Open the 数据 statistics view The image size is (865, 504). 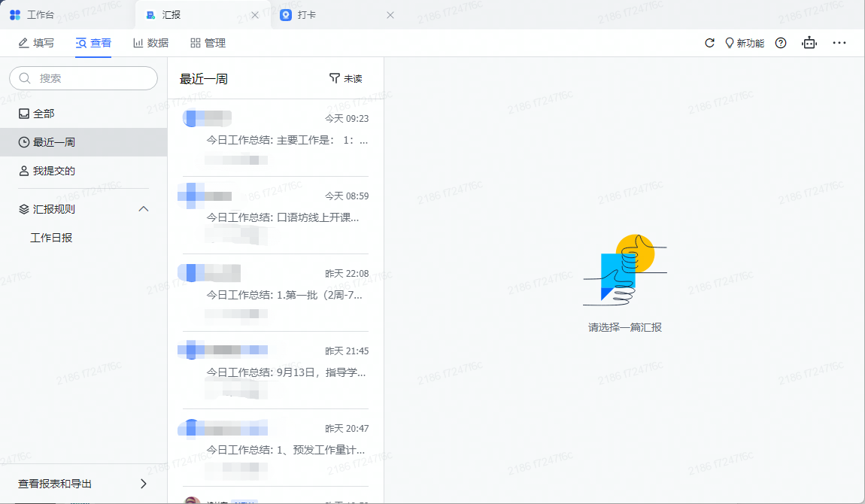coord(150,43)
